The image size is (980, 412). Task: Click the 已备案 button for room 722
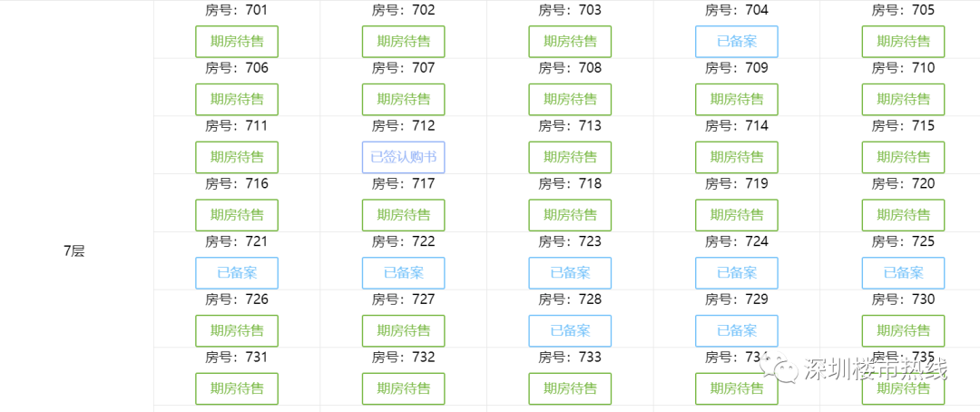pos(403,273)
